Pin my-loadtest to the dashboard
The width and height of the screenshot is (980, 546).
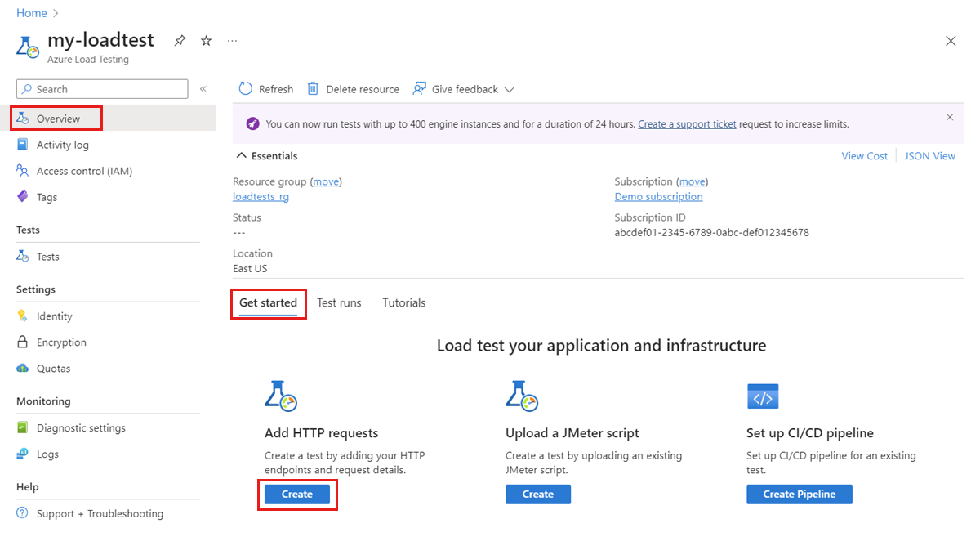180,40
